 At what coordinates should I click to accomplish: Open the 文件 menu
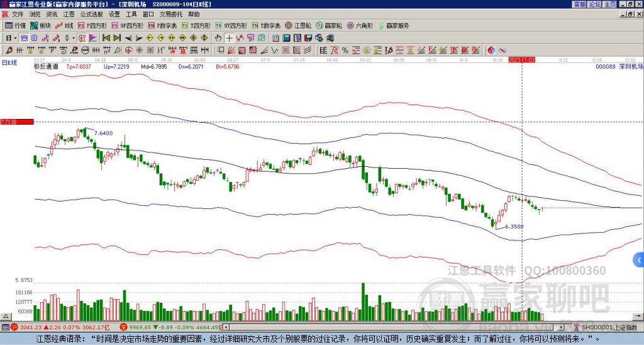(18, 14)
